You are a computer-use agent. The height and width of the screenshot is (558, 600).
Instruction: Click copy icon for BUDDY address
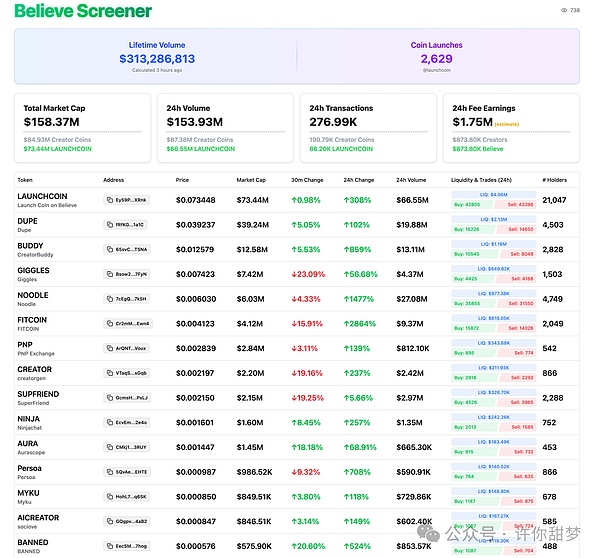(110, 249)
